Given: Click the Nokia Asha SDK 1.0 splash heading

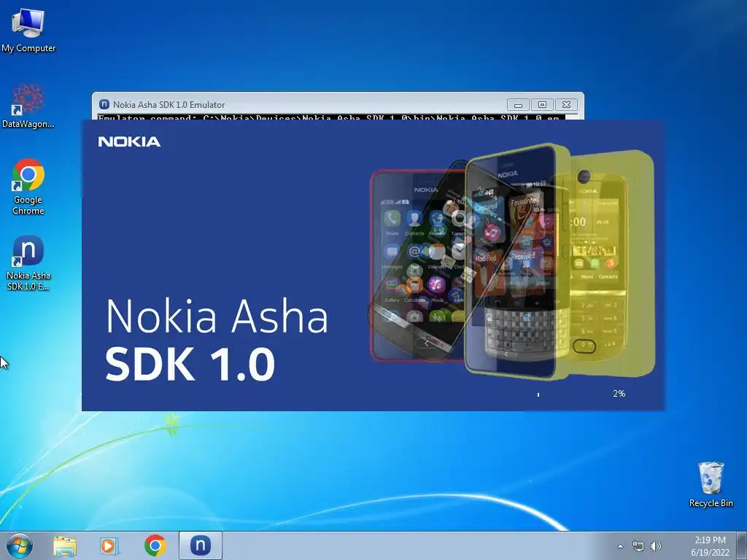Looking at the screenshot, I should (x=217, y=339).
